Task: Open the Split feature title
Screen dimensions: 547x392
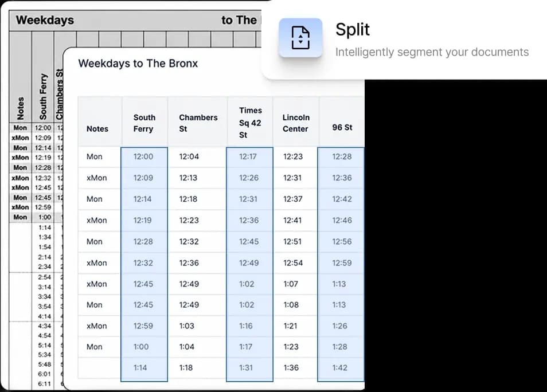Action: 353,29
